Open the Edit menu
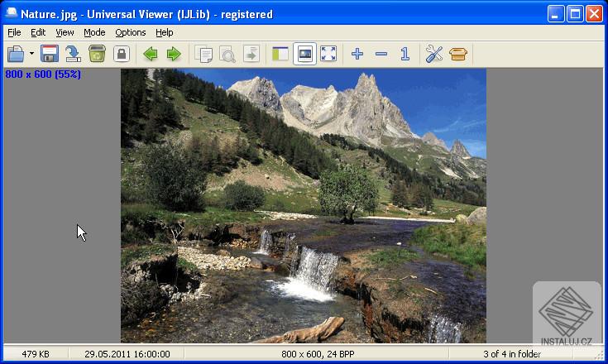Image resolution: width=608 pixels, height=364 pixels. (38, 32)
